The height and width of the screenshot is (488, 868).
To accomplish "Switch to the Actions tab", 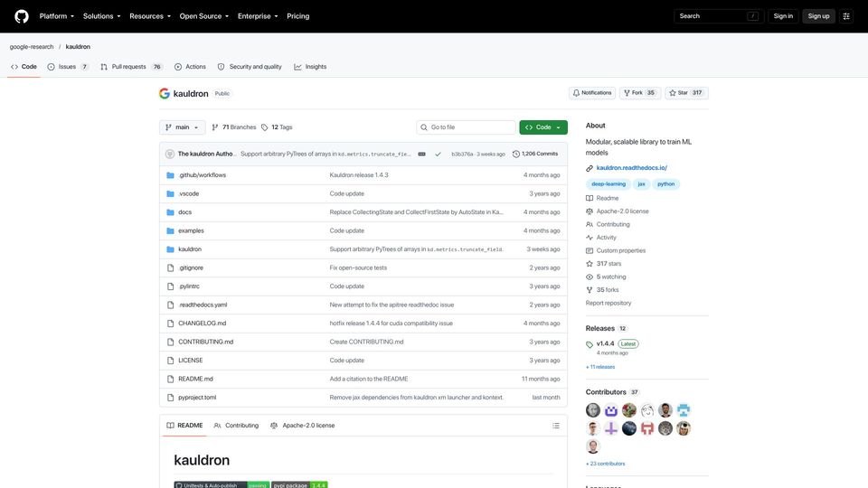I will coord(190,66).
